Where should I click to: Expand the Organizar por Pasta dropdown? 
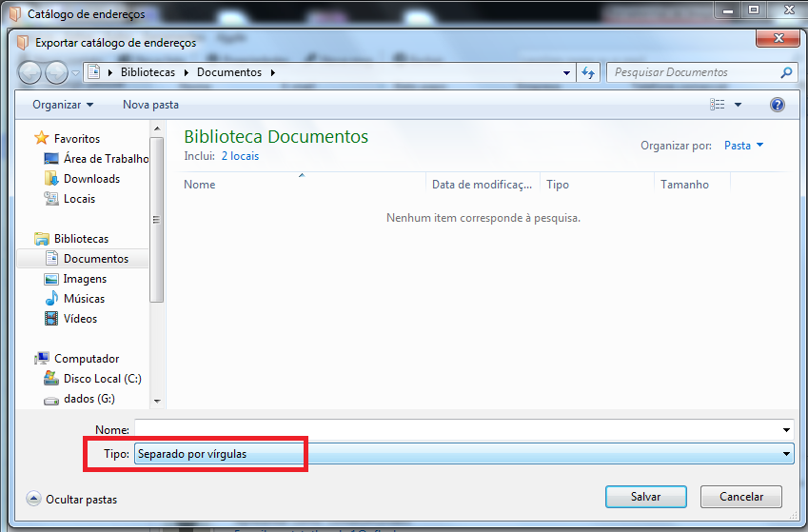[743, 146]
